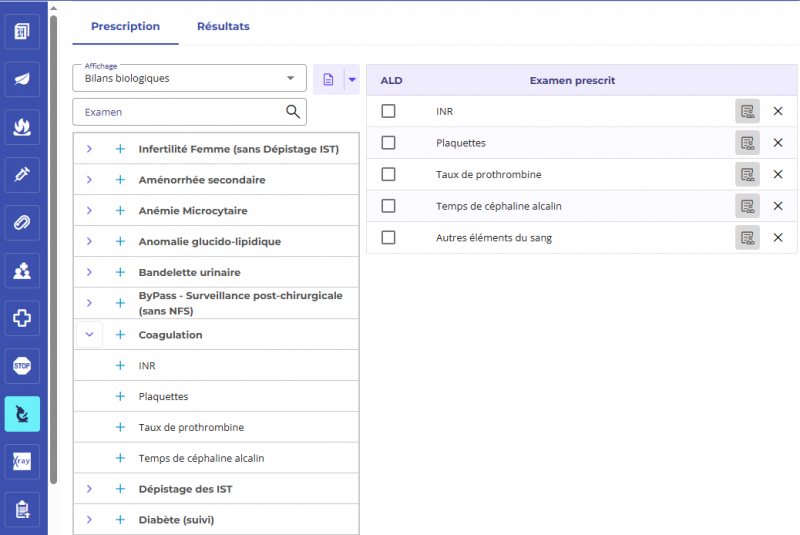This screenshot has width=800, height=535.
Task: Open the Affichage Bilans biologiques dropdown
Action: tap(189, 78)
